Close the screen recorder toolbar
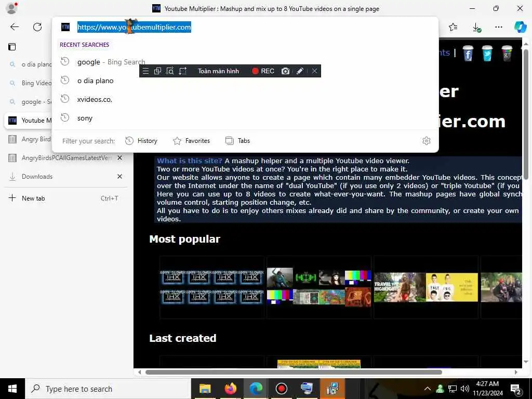This screenshot has width=532, height=399. point(314,71)
